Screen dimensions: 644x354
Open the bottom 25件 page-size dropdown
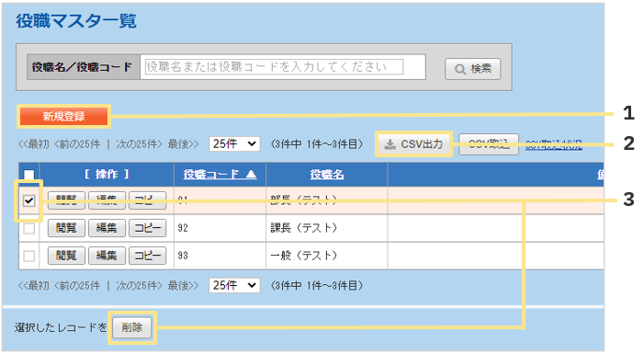click(x=234, y=285)
